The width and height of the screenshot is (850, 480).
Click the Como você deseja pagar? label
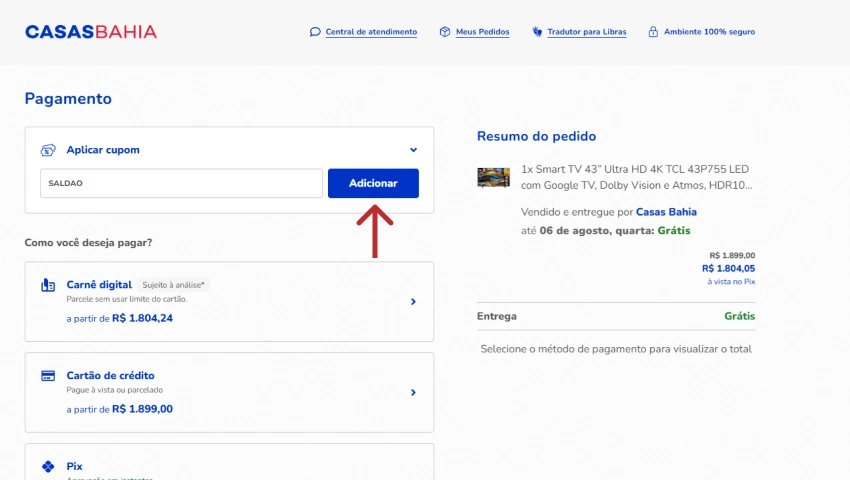(88, 242)
